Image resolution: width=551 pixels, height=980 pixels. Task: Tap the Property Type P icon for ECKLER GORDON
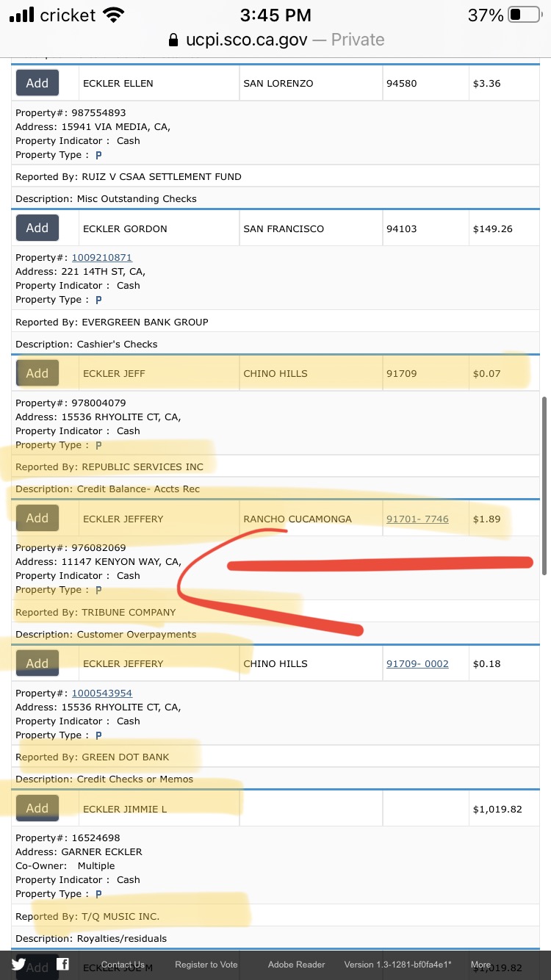(x=98, y=300)
